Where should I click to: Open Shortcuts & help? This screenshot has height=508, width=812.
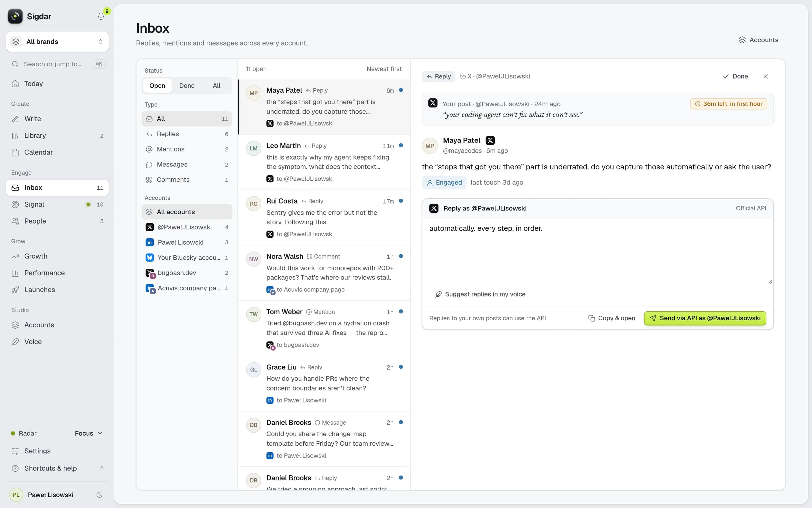(x=58, y=468)
